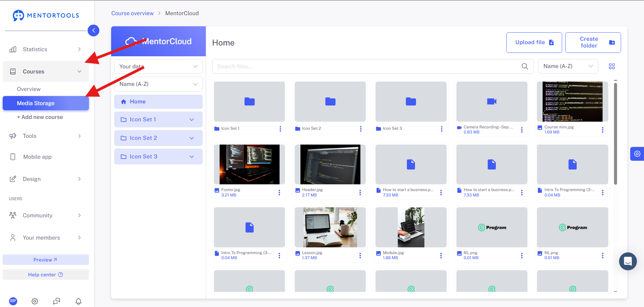The height and width of the screenshot is (307, 644).
Task: Open the messages icon in sidebar footer
Action: 57,301
